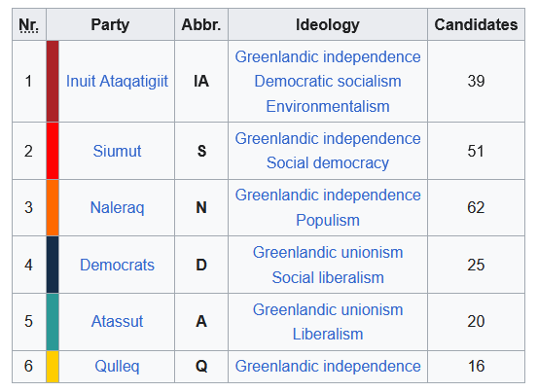The width and height of the screenshot is (538, 392).
Task: Click the Liberalism link in Atassut row
Action: coord(328,334)
